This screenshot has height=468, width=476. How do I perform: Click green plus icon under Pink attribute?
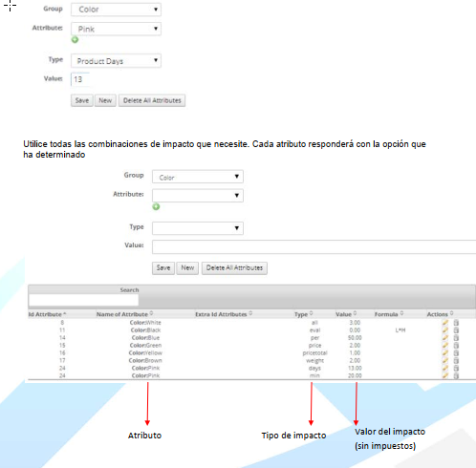point(75,40)
